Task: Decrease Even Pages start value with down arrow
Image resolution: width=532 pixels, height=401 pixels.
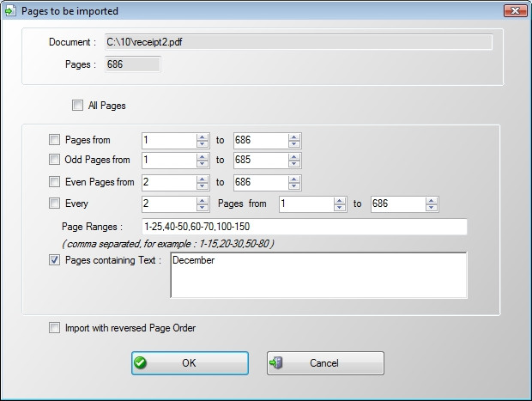Action: [203, 186]
